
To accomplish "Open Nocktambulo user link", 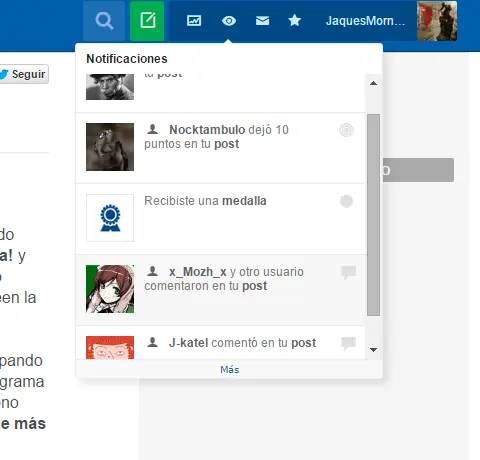I will click(207, 130).
